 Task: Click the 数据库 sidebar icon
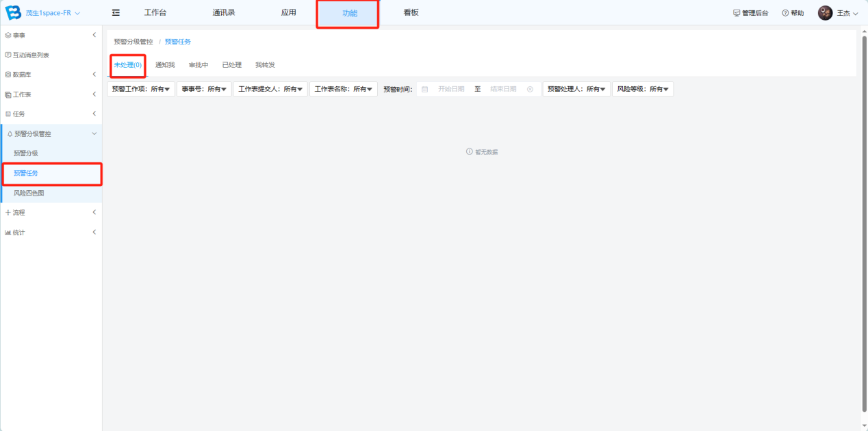[8, 75]
